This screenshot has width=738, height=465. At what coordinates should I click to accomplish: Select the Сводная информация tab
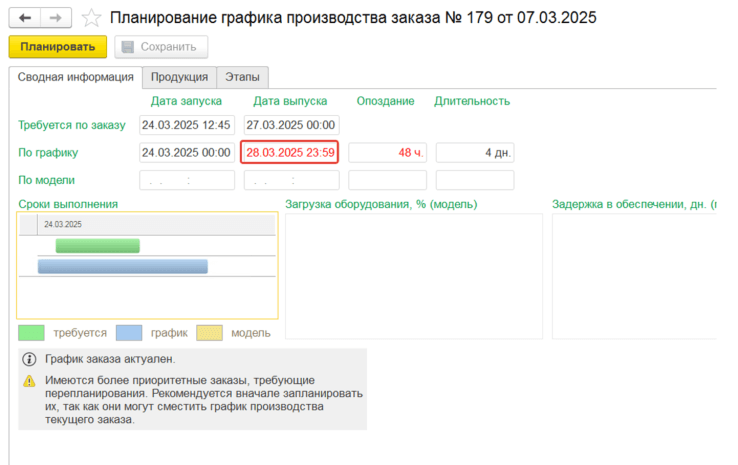tap(75, 77)
